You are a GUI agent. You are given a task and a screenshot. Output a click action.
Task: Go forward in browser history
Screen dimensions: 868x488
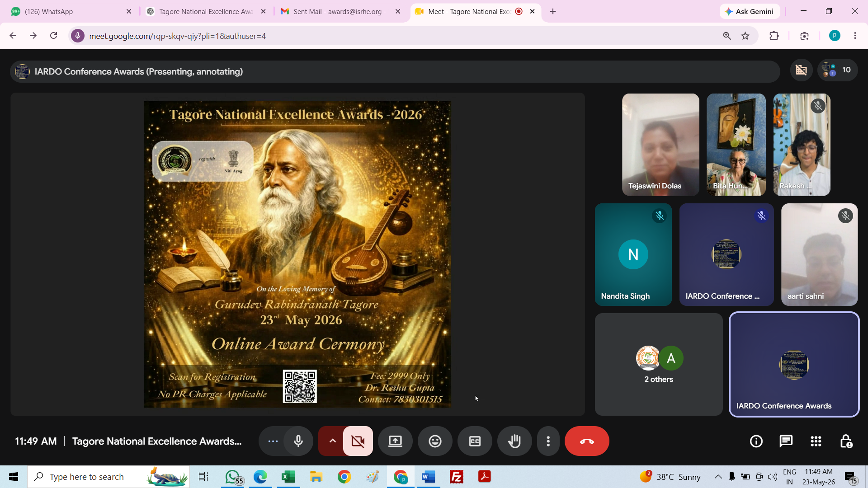[x=33, y=36]
